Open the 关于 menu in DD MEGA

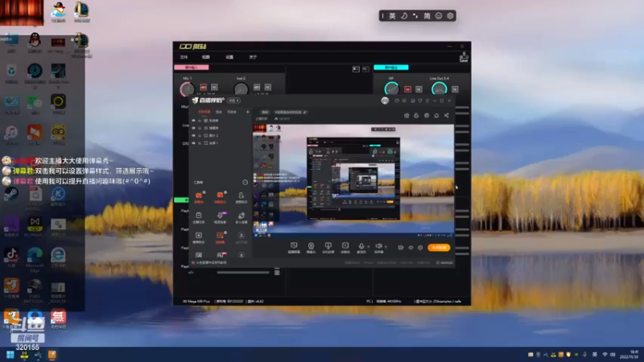[253, 57]
